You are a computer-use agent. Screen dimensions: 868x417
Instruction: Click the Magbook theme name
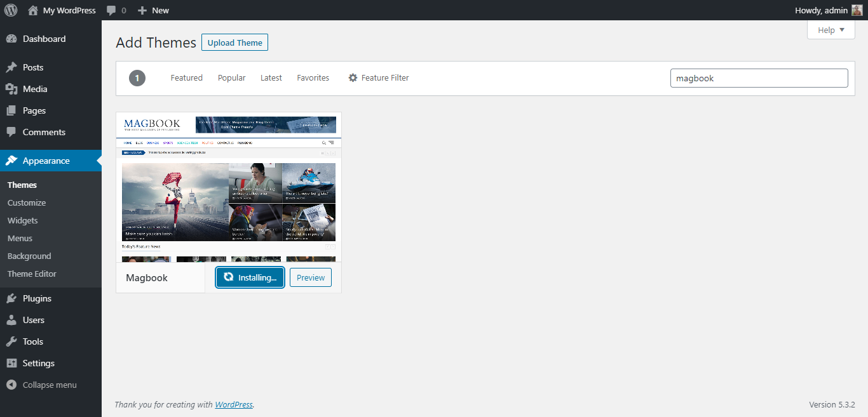pyautogui.click(x=147, y=277)
